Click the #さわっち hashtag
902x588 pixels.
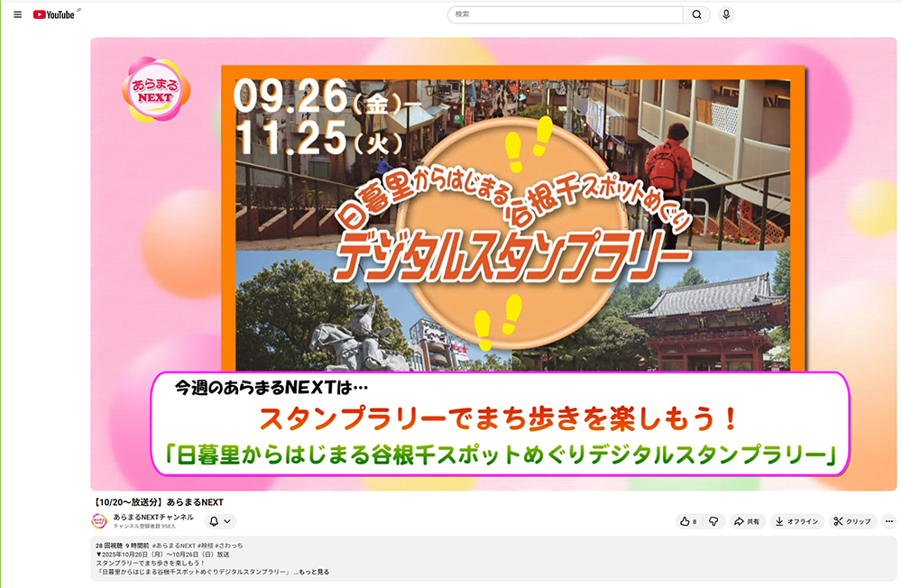coord(231,546)
